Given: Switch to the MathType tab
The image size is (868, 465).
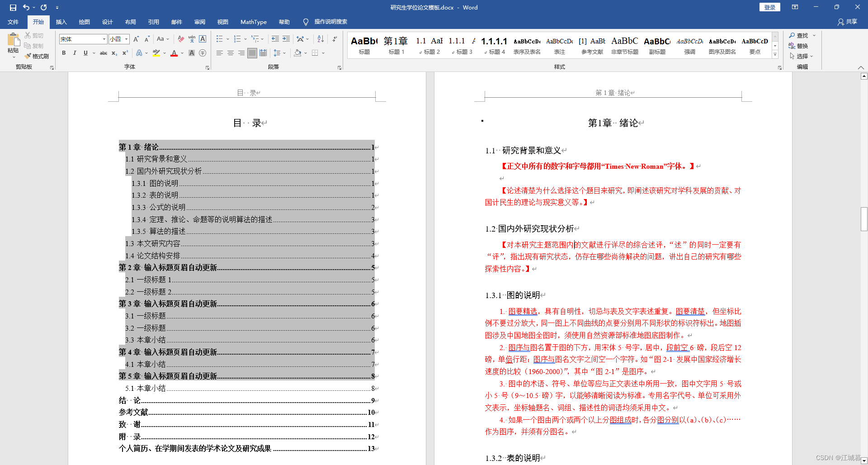Looking at the screenshot, I should tap(253, 22).
